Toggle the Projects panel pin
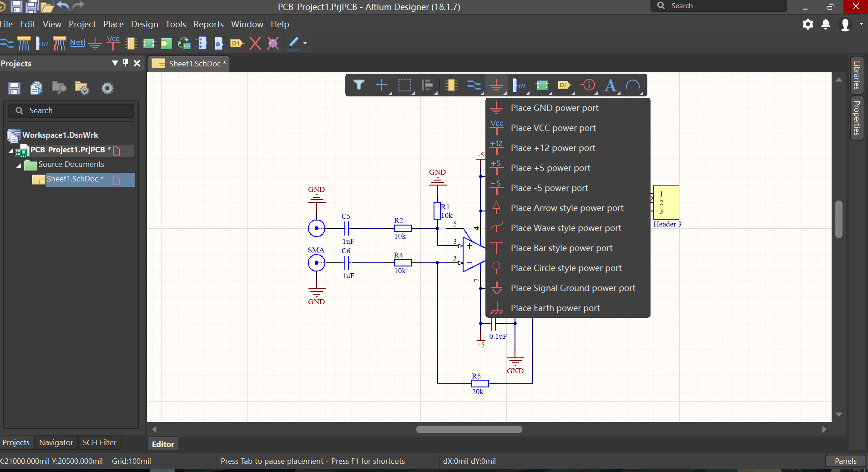868x472 pixels. pos(126,63)
